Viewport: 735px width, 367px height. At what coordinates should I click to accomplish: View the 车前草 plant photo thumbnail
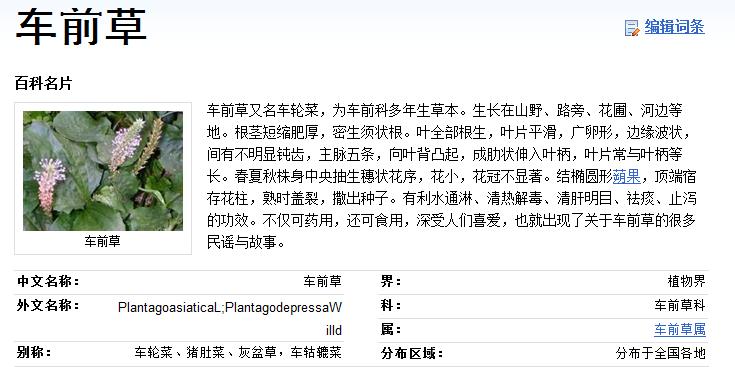103,171
